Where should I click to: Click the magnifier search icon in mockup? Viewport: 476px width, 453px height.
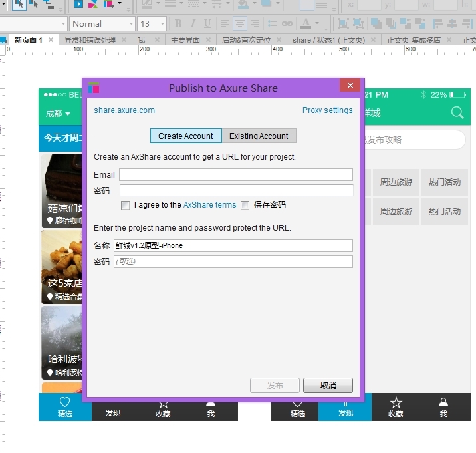coord(457,113)
